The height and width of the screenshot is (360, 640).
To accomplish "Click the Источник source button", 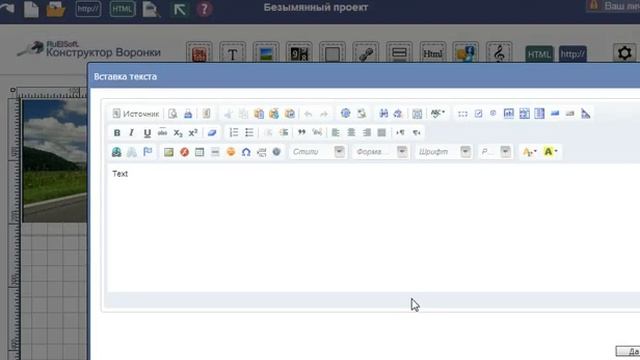I will (x=136, y=114).
